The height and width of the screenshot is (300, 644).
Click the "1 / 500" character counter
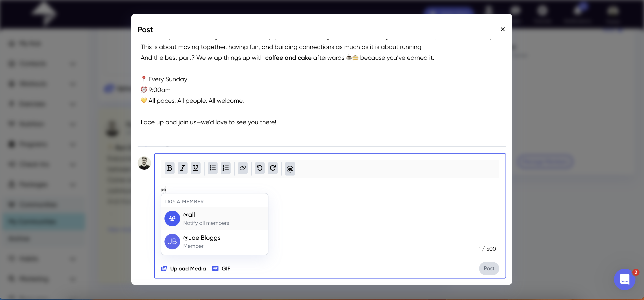(487, 249)
